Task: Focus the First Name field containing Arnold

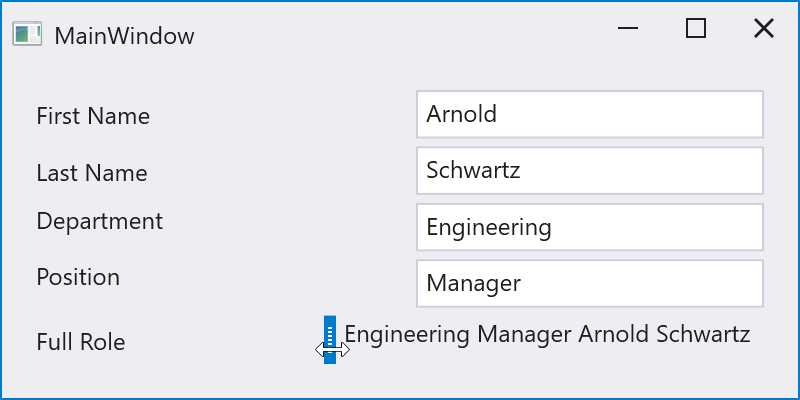Action: pyautogui.click(x=590, y=114)
